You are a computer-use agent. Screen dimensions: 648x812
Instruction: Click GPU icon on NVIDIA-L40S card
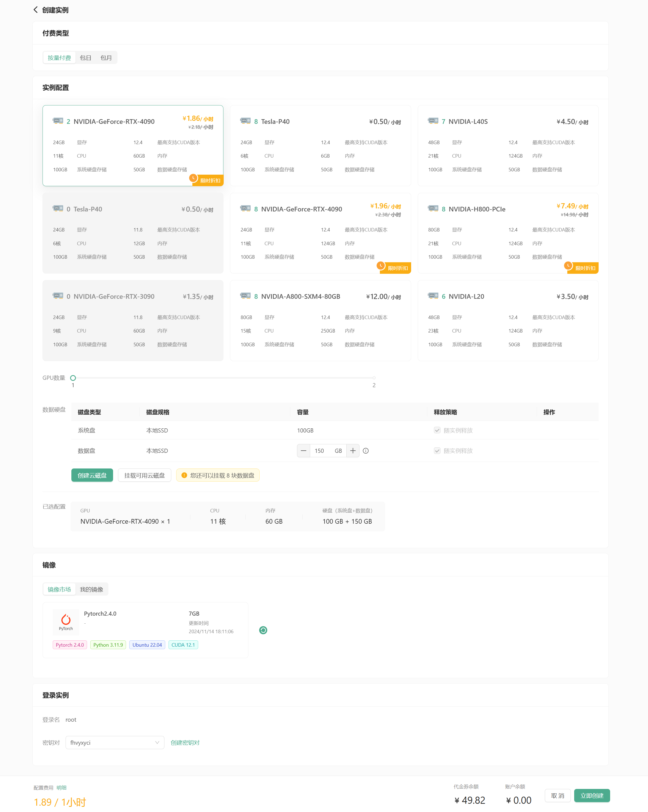coord(433,121)
